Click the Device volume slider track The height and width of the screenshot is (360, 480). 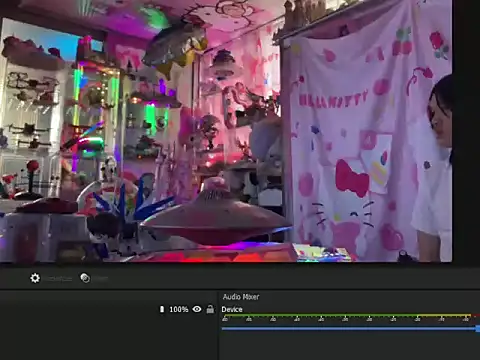pyautogui.click(x=349, y=329)
